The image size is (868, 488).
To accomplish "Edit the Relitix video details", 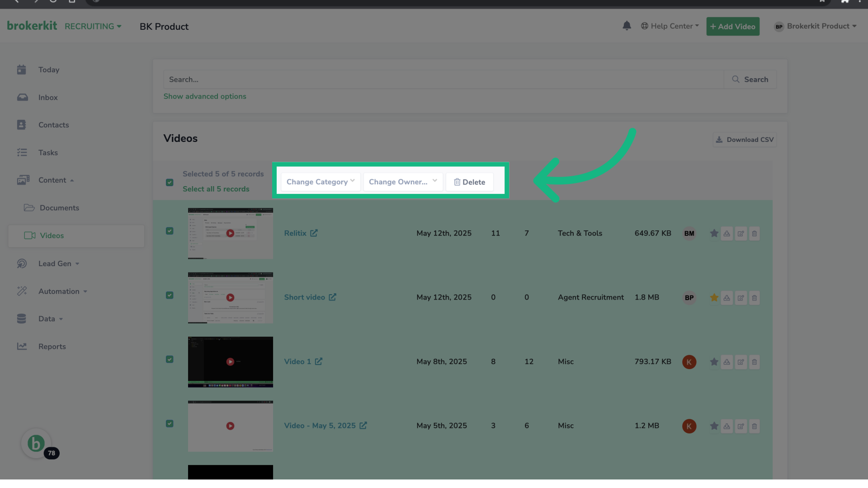I will click(x=741, y=234).
